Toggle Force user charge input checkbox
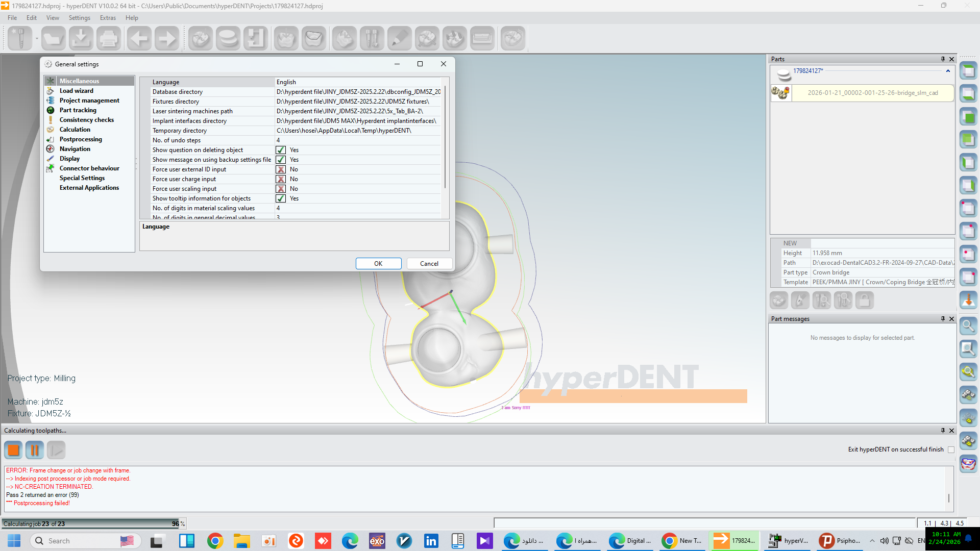 pos(281,179)
